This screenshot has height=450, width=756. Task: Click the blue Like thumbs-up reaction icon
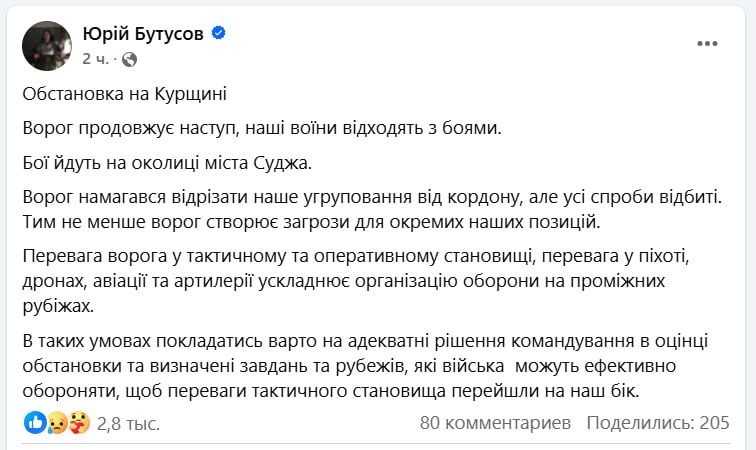36,423
